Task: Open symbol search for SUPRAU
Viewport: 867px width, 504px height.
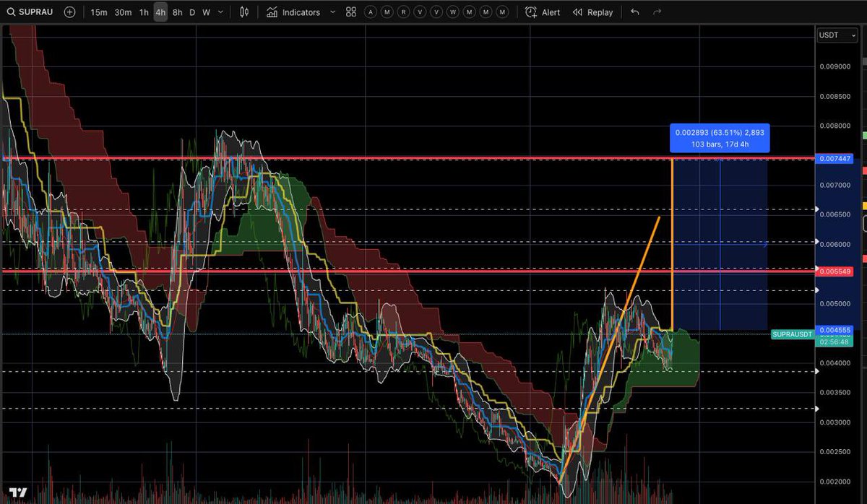Action: pos(30,12)
